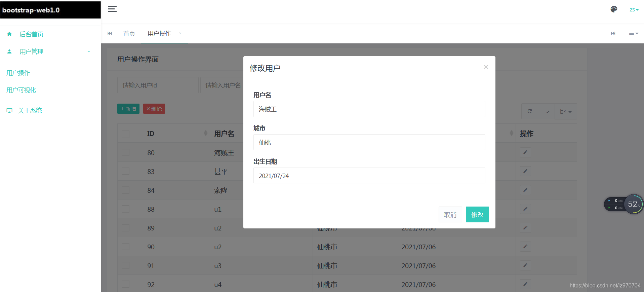Click the edit pencil for row 80
This screenshot has height=292, width=644.
(x=525, y=152)
